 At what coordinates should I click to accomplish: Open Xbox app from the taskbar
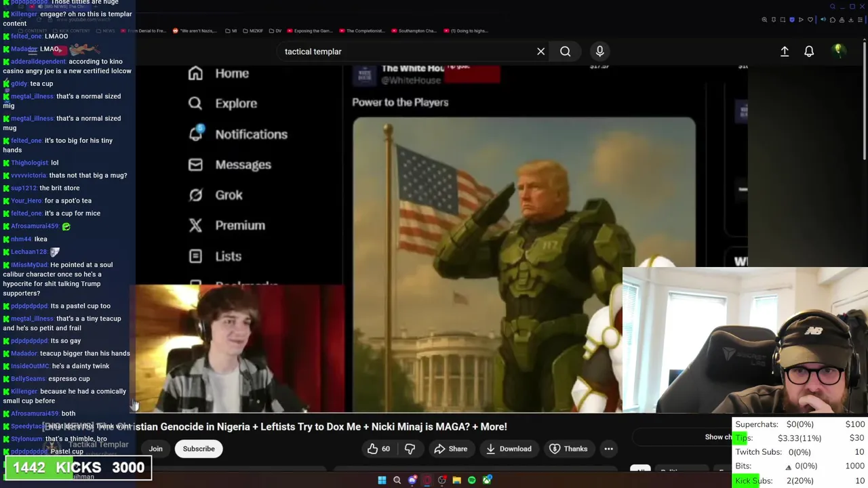(487, 480)
